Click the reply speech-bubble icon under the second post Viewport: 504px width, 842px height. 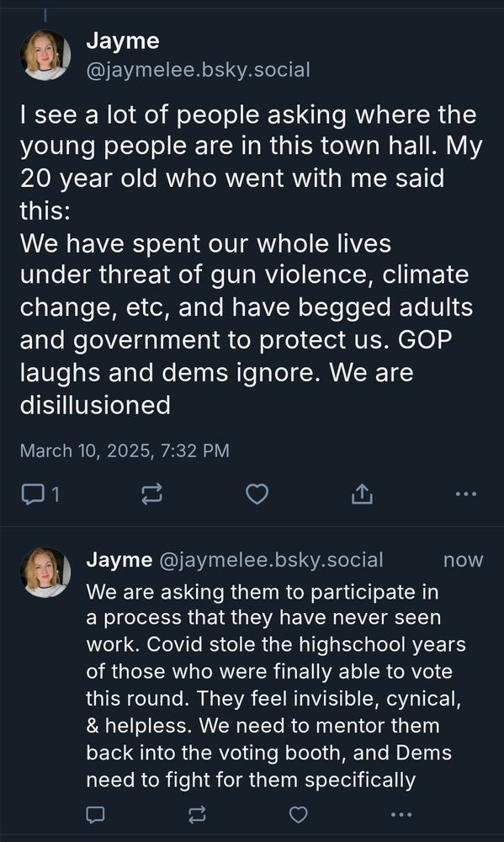(x=97, y=814)
